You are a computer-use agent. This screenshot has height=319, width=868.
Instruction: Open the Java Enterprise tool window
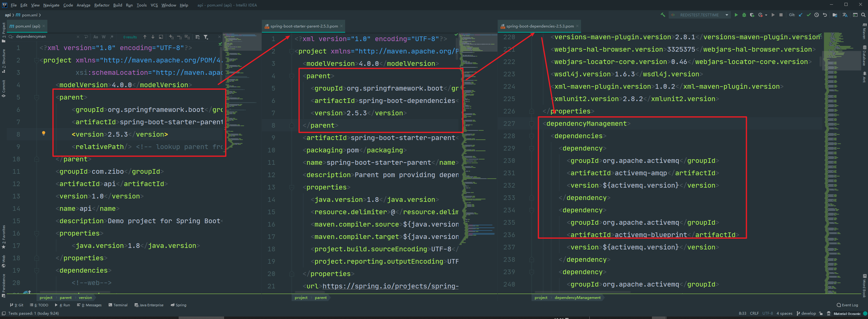coord(149,305)
